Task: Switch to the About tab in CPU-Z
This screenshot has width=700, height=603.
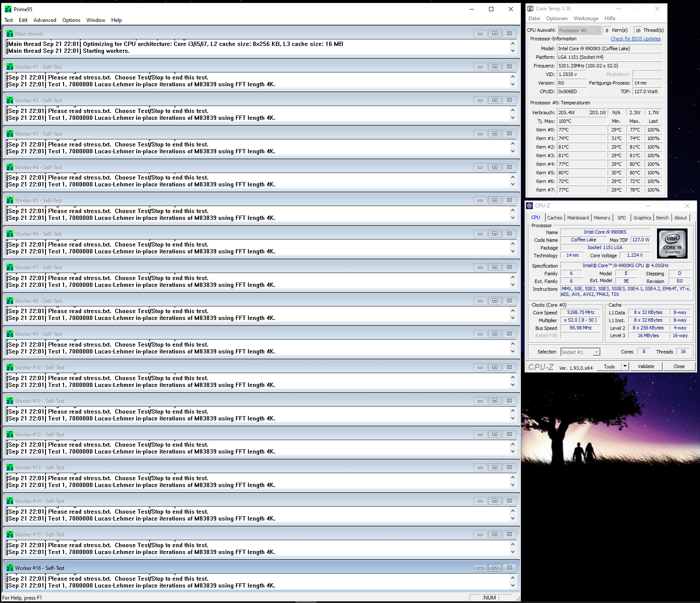Action: [x=681, y=218]
